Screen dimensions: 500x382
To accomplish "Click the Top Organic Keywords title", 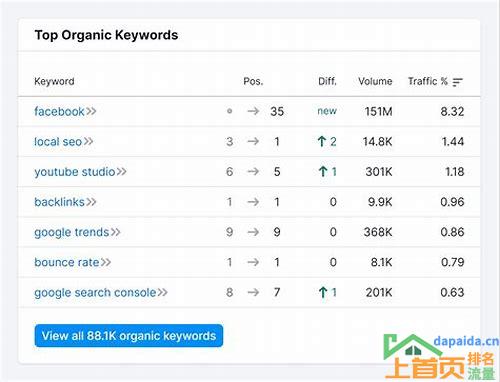I will pyautogui.click(x=106, y=35).
